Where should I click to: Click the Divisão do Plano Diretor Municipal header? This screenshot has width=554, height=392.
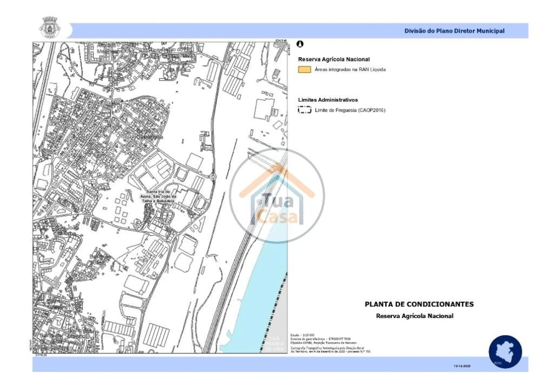click(454, 31)
